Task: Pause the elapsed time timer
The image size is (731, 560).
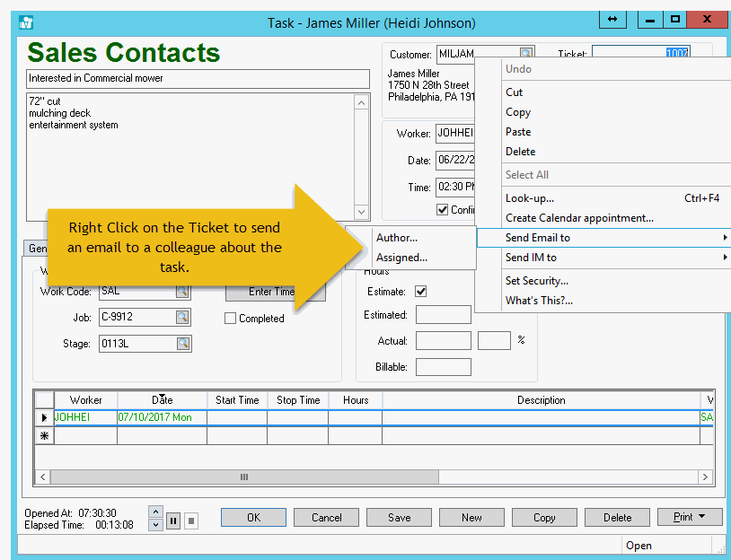Action: (173, 521)
